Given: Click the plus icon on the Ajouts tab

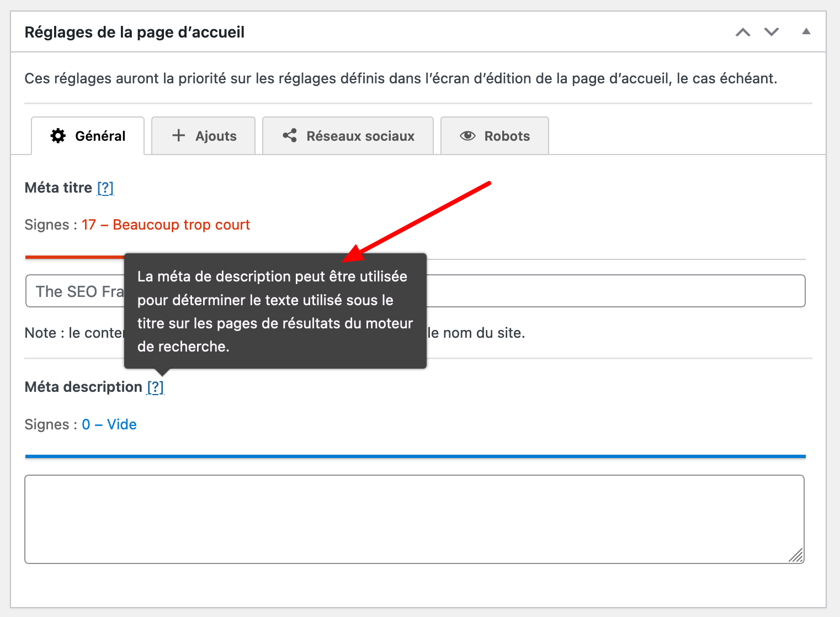Looking at the screenshot, I should pyautogui.click(x=179, y=135).
